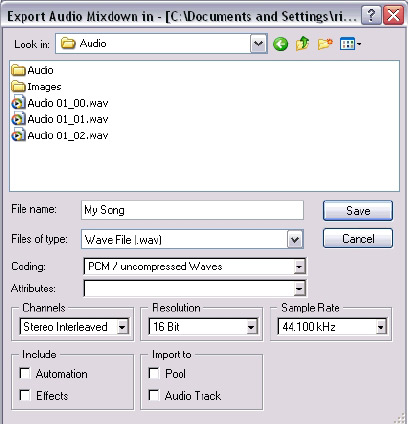Enable the Effects checkbox
Viewport: 408px width, 424px height.
pos(25,395)
